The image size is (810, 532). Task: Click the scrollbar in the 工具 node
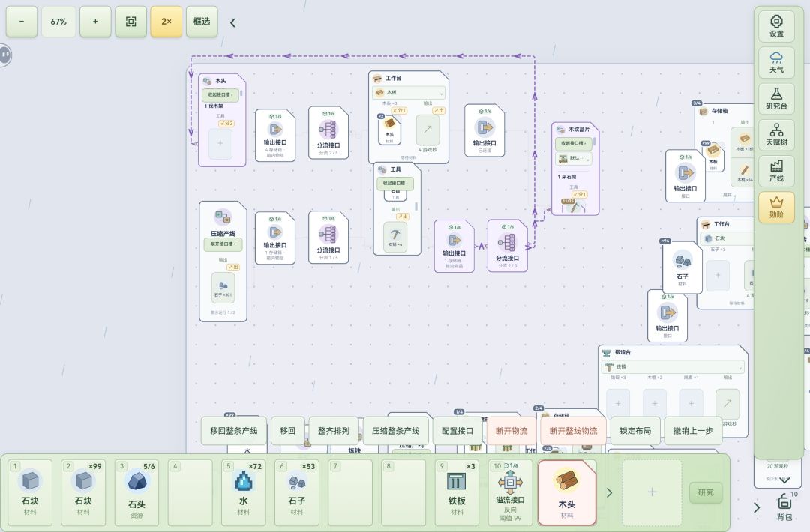[416, 206]
